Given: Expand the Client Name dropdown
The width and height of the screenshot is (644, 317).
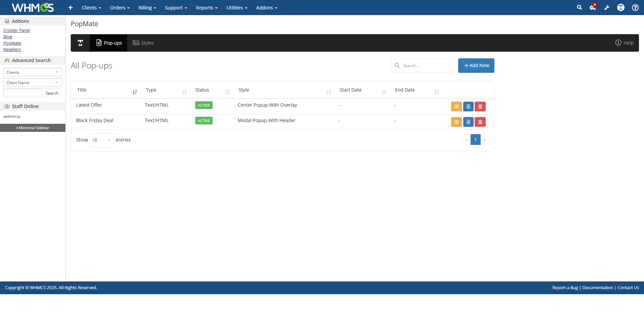Looking at the screenshot, I should coord(33,83).
